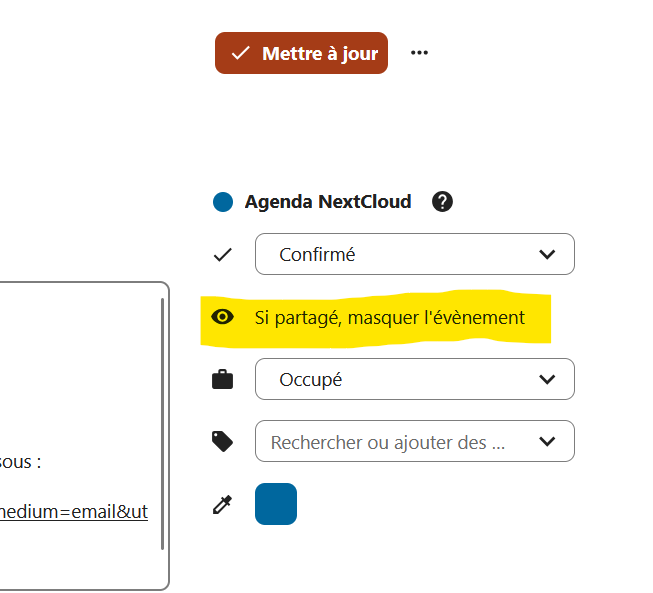Click the briefcase availability icon
The width and height of the screenshot is (653, 593).
[x=223, y=380]
